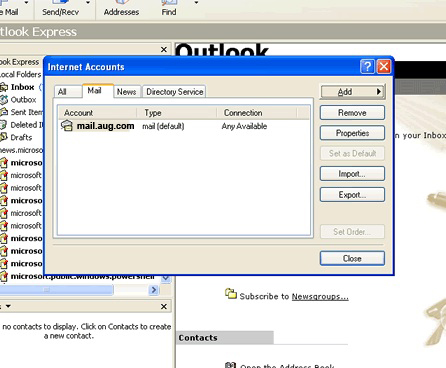Click the Subscribe to Newsgroups folder icon
The image size is (446, 368).
(x=231, y=294)
